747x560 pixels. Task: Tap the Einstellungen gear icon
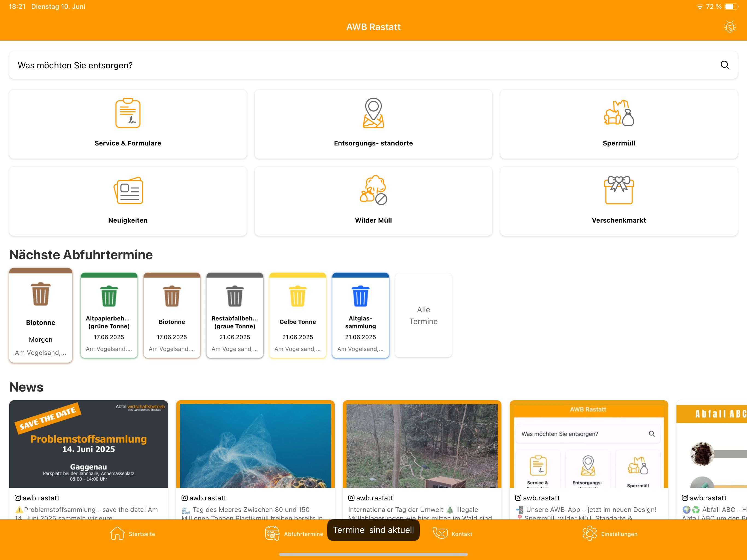(590, 534)
